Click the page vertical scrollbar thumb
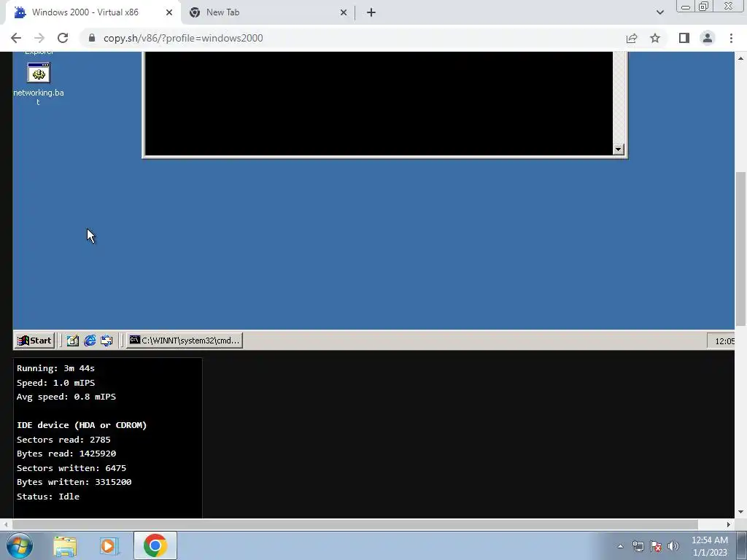Screen dimensions: 747x560 (x=741, y=249)
